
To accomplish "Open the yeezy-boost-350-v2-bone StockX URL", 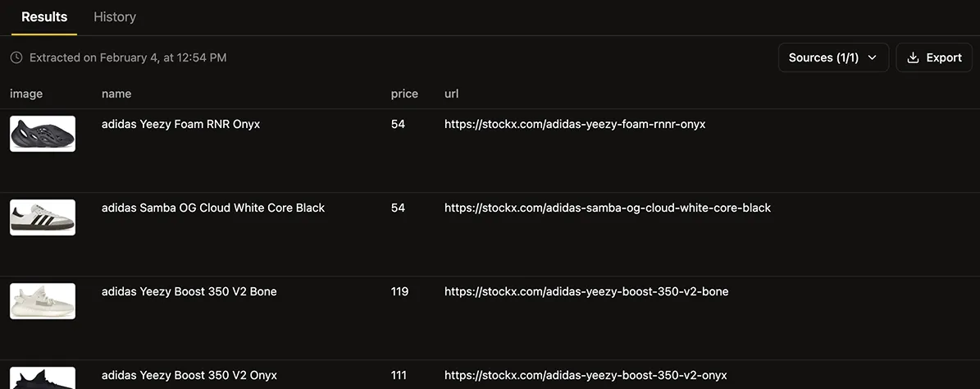I will (586, 292).
